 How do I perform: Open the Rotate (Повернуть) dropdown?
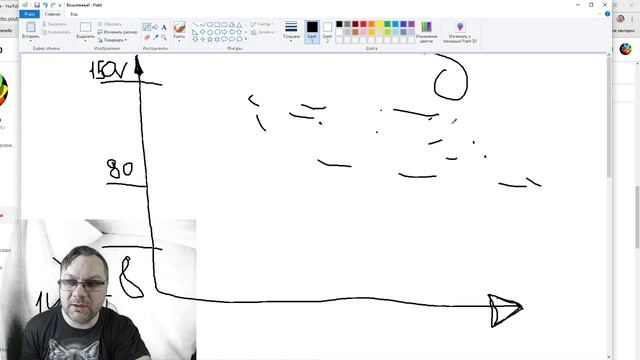[112, 40]
